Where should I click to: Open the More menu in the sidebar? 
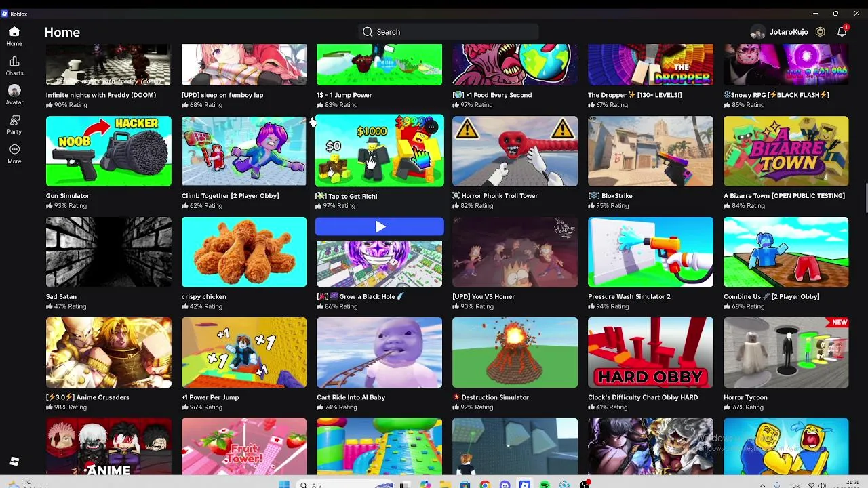(x=14, y=155)
